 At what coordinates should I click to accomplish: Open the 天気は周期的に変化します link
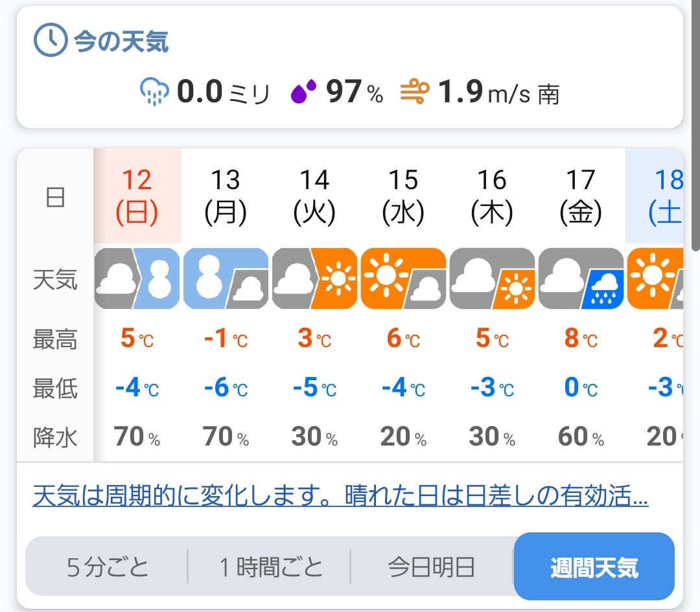[x=340, y=497]
